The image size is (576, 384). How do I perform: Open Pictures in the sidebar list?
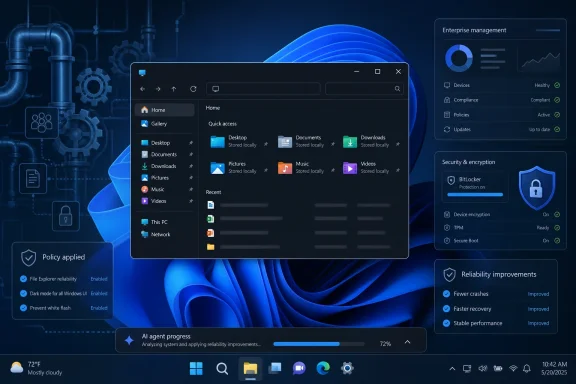(x=165, y=178)
